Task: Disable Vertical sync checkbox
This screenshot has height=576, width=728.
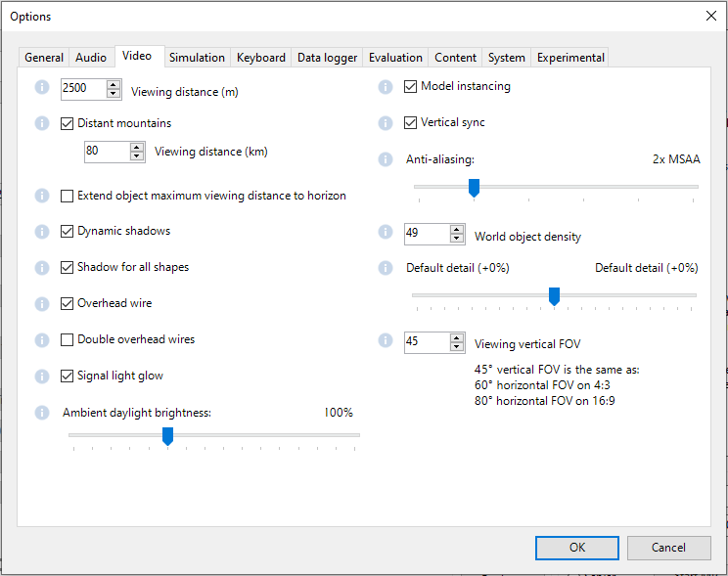Action: 411,123
